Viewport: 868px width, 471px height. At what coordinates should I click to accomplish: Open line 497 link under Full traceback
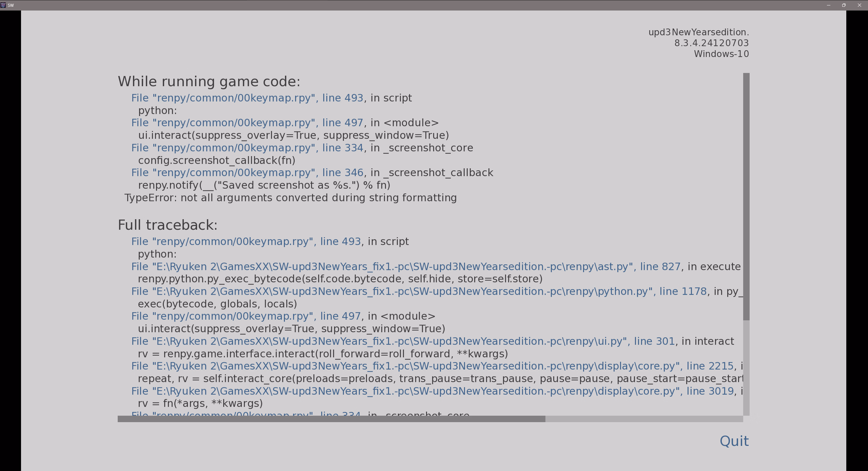246,316
